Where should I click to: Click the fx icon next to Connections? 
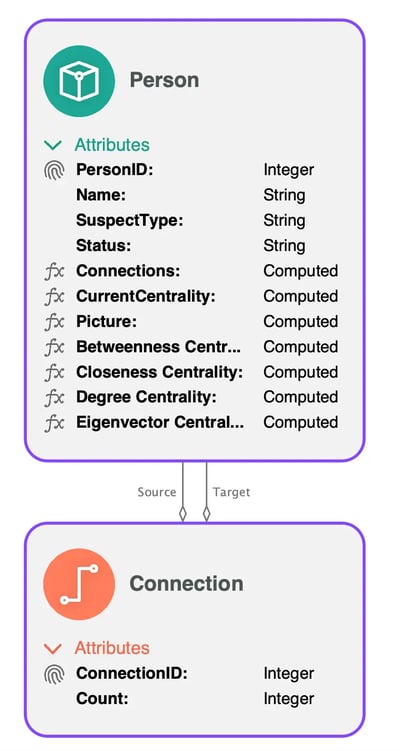54,271
